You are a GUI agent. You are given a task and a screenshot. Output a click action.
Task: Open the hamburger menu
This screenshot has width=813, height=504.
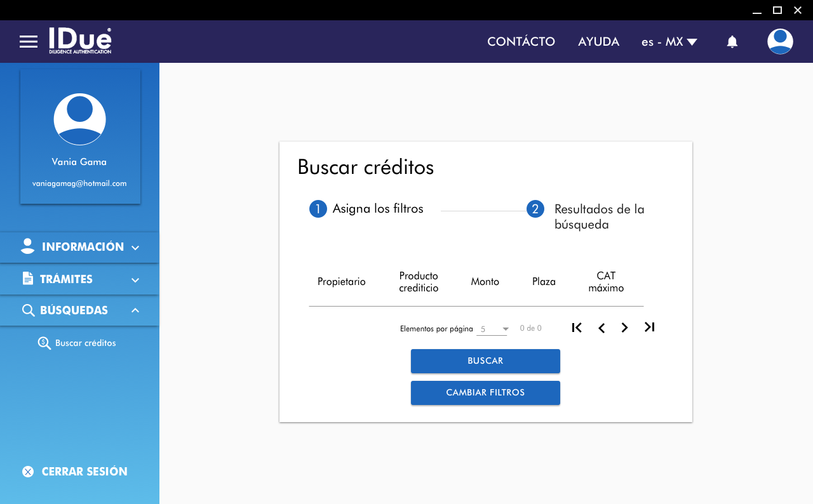[x=29, y=42]
